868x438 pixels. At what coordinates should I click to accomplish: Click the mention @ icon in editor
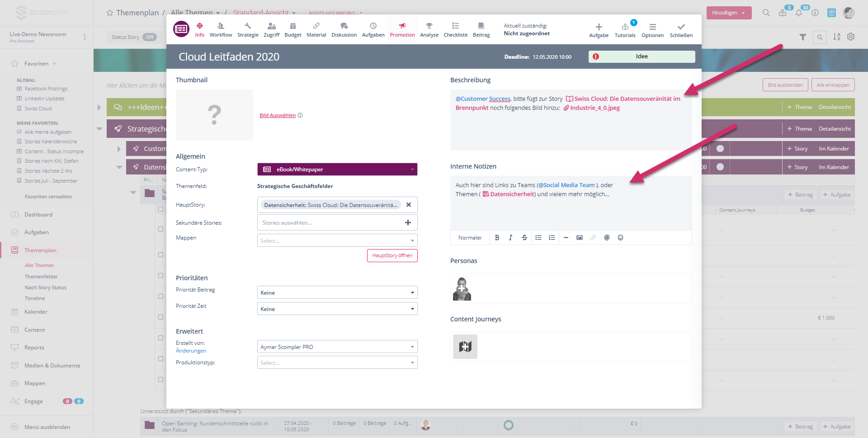click(x=607, y=238)
